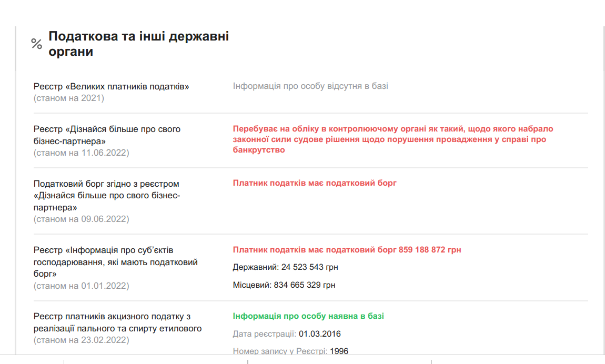This screenshot has width=605, height=364.
Task: Click the gray «Інформація про особу відсутня в базі» text
Action: 310,86
